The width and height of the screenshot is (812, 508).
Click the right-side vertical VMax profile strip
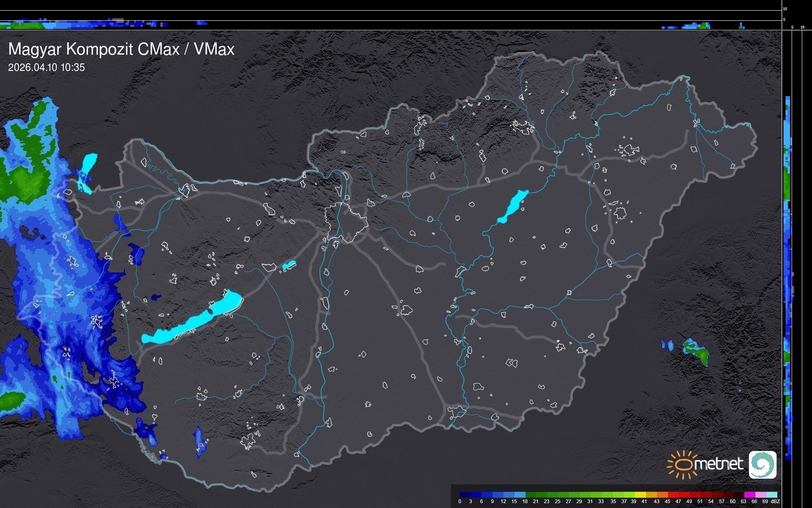(788, 277)
